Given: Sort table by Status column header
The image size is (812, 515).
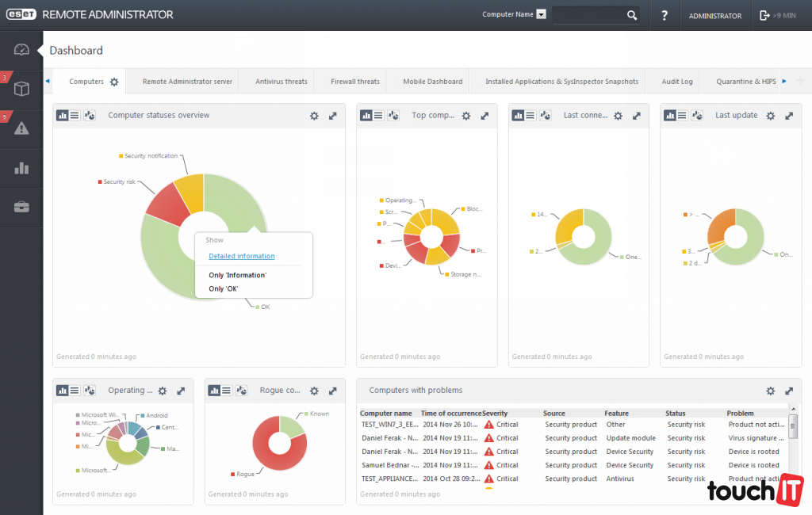Looking at the screenshot, I should (x=676, y=413).
